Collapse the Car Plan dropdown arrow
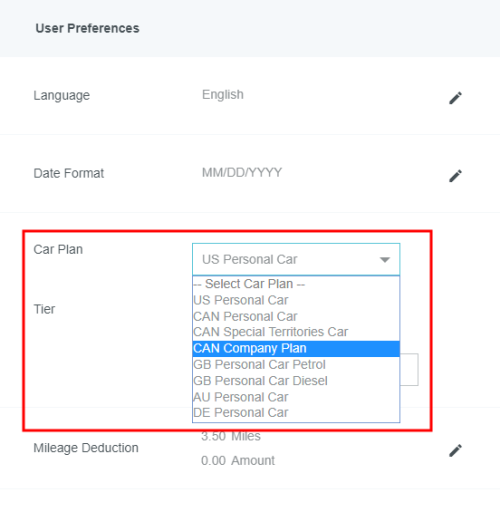This screenshot has width=500, height=512. (385, 260)
